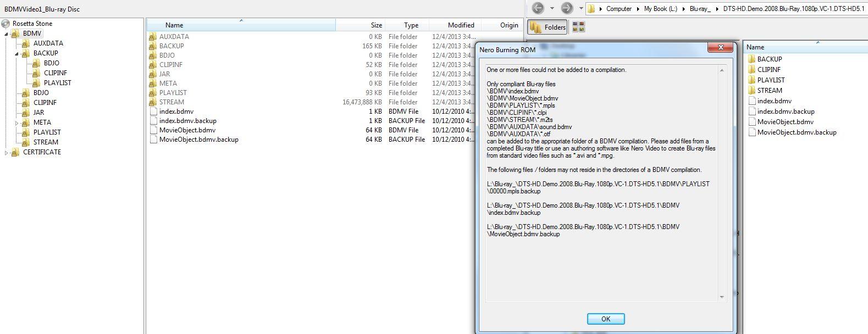Click the CLIPINF folder icon in the file browser pane
868x334 pixels.
click(751, 70)
